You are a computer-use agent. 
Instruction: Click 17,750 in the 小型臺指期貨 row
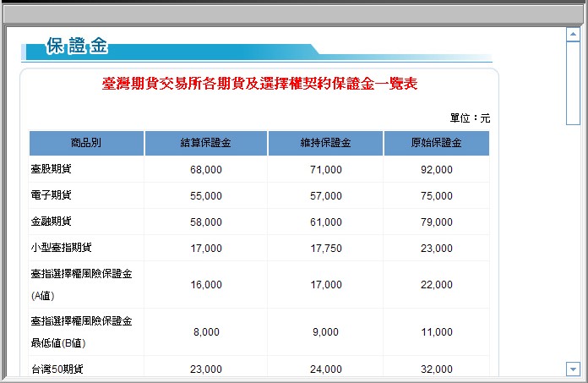(x=326, y=249)
